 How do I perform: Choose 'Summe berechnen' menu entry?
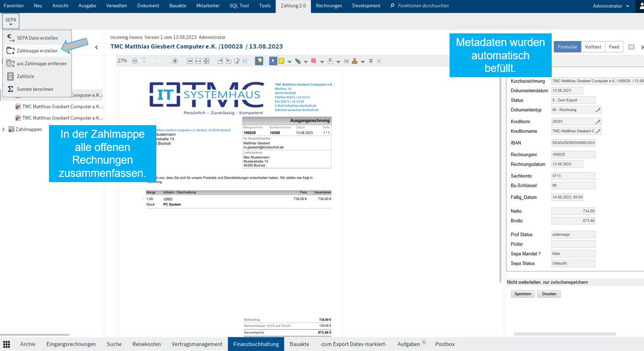tap(37, 89)
